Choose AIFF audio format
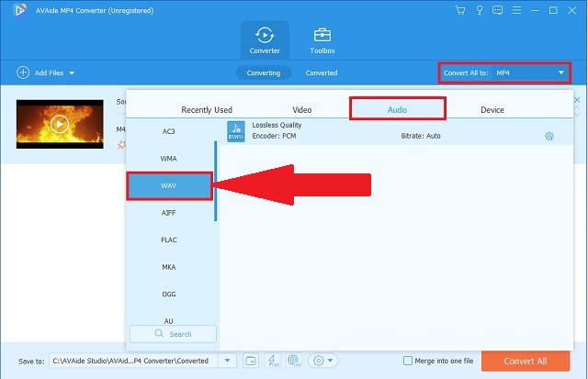Screen dimensions: 588x379 [x=169, y=213]
